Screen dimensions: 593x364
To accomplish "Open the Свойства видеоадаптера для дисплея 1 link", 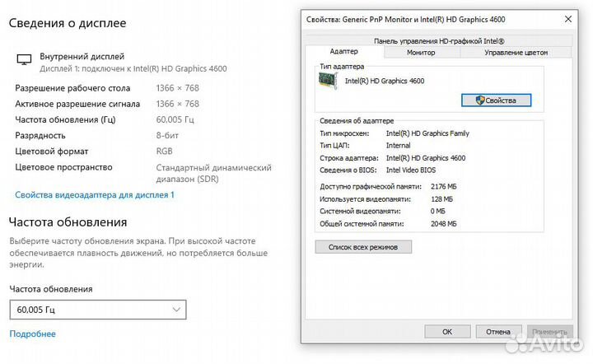I will [x=95, y=195].
